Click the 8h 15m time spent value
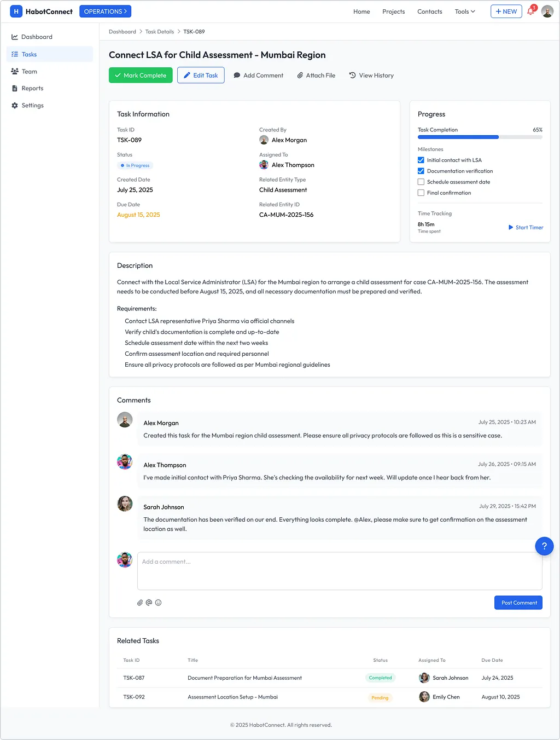 [426, 224]
